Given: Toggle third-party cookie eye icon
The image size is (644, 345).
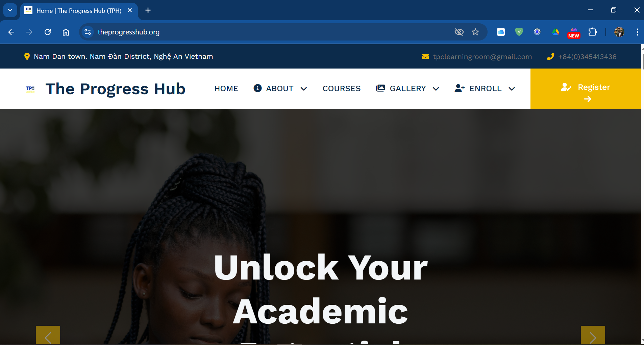Looking at the screenshot, I should point(459,32).
